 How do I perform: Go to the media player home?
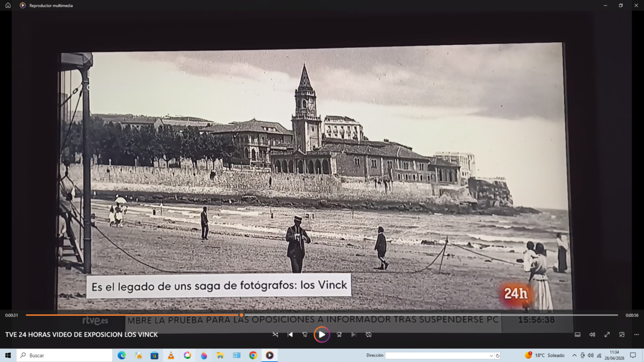coord(8,5)
